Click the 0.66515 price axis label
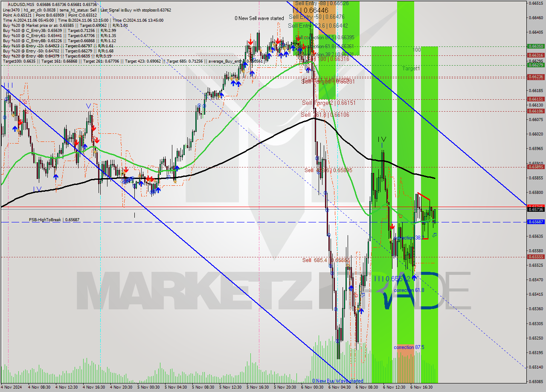Viewport: 546px width, 392px height. pos(536,3)
